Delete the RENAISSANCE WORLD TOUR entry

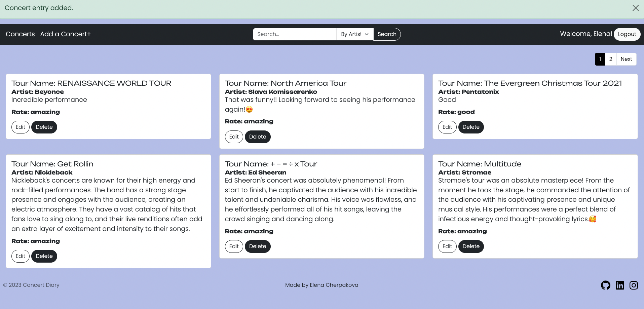pos(44,127)
